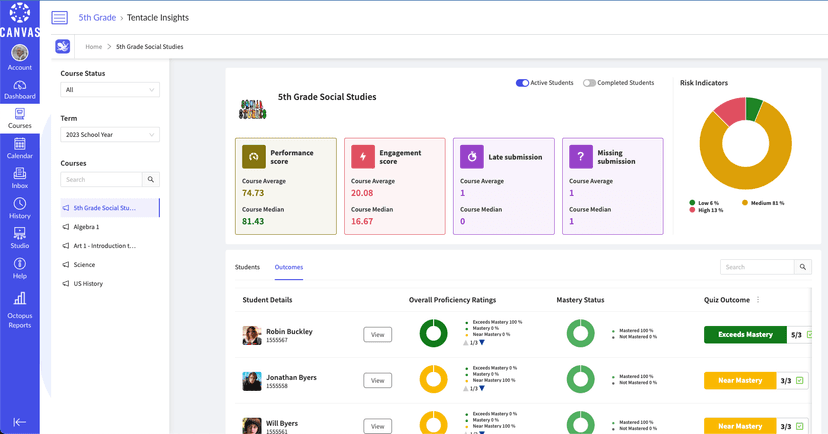Click the Performance score gauge icon
The height and width of the screenshot is (434, 828).
click(x=253, y=157)
